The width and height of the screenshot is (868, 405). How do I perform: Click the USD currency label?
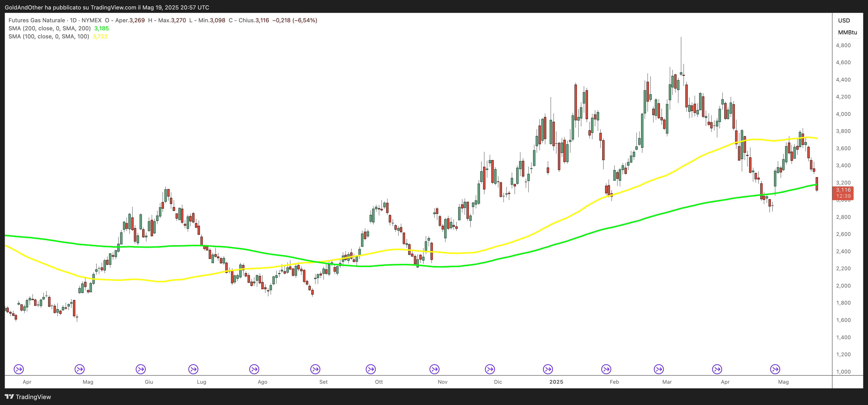point(844,21)
